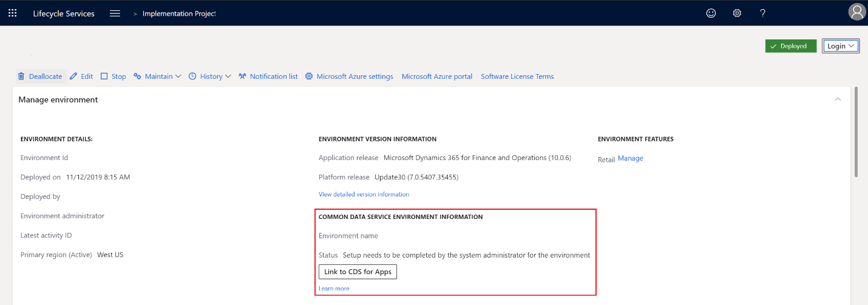Viewport: 868px width, 305px height.
Task: Click the Update30 (7.0.5407.35455) platform value
Action: pos(416,177)
